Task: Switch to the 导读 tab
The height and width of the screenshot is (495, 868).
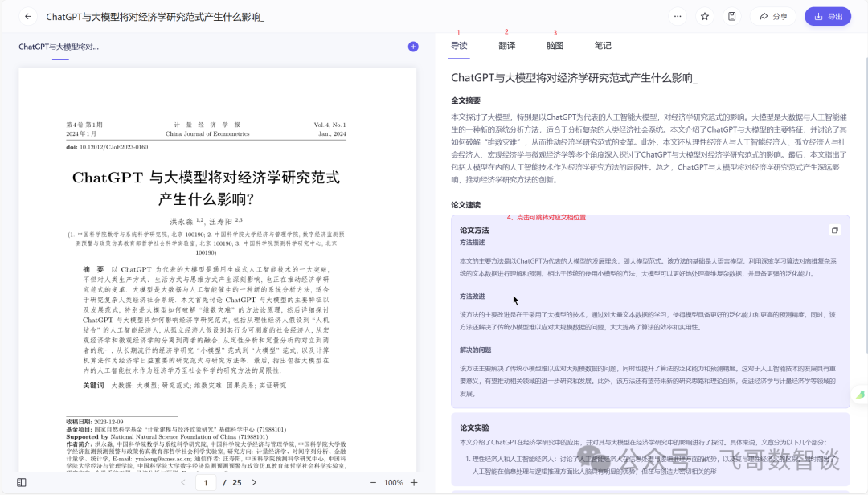Action: (x=459, y=46)
